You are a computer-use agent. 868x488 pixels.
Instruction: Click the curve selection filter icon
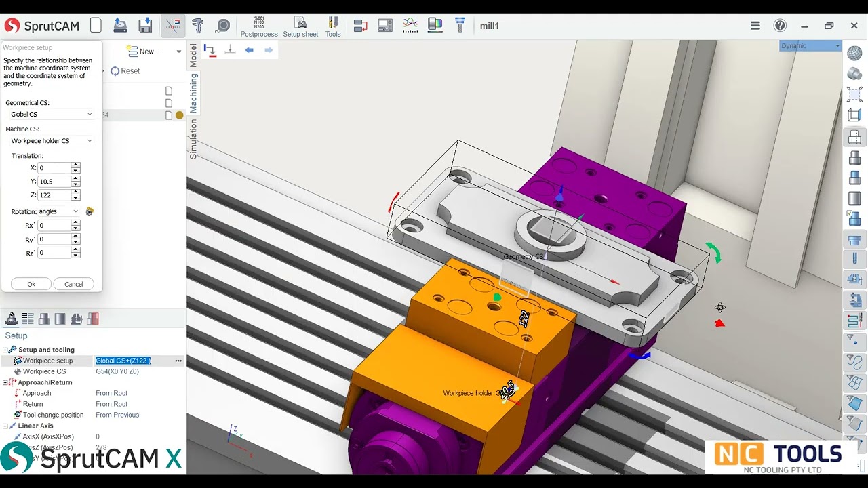pyautogui.click(x=854, y=362)
